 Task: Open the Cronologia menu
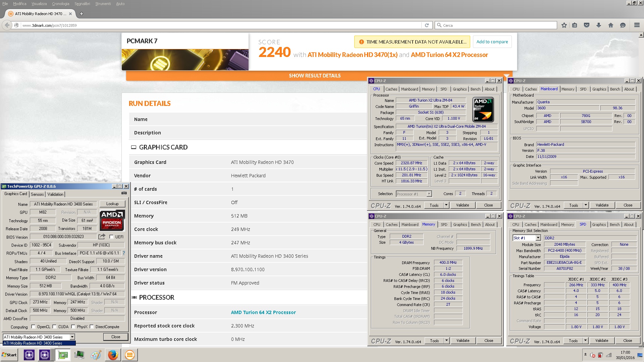(x=60, y=4)
